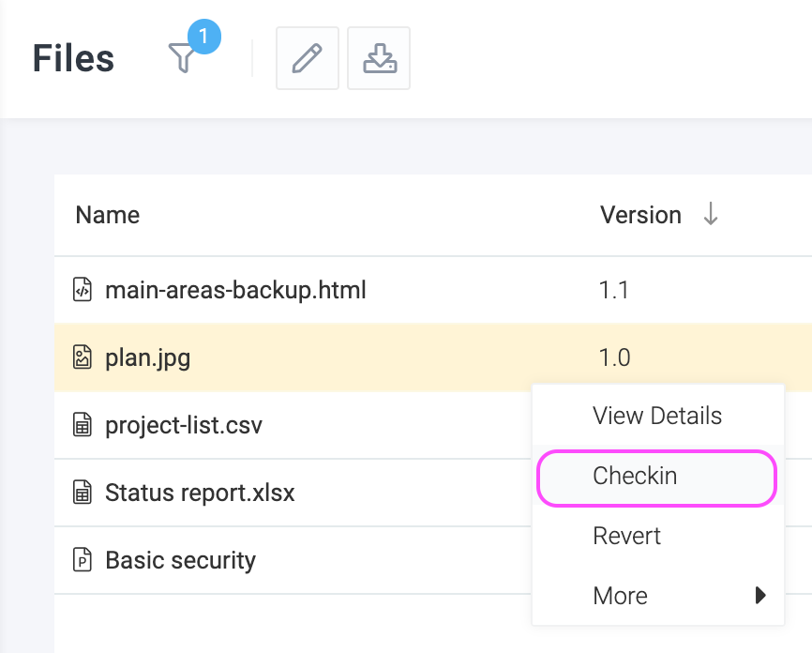
Task: Click the pencil edit toolbar button
Action: pyautogui.click(x=308, y=58)
